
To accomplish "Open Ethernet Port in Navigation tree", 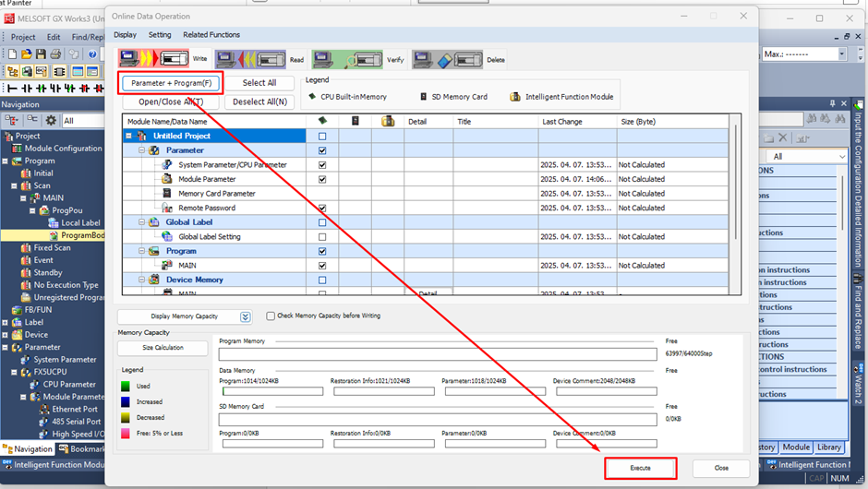I will click(x=75, y=409).
